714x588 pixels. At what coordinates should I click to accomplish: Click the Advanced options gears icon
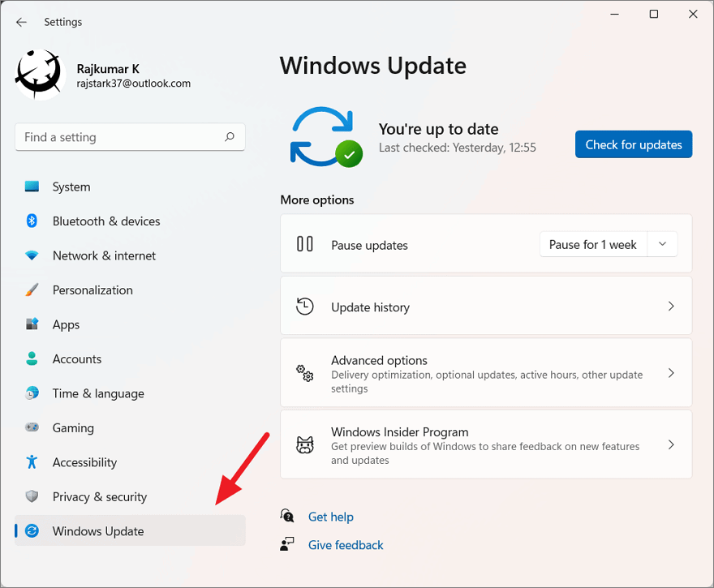pyautogui.click(x=304, y=373)
